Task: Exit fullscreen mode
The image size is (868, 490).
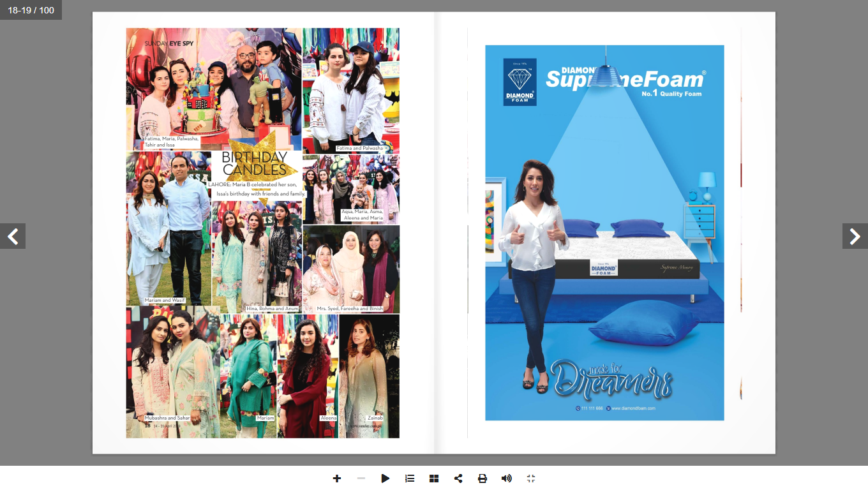Action: (531, 479)
